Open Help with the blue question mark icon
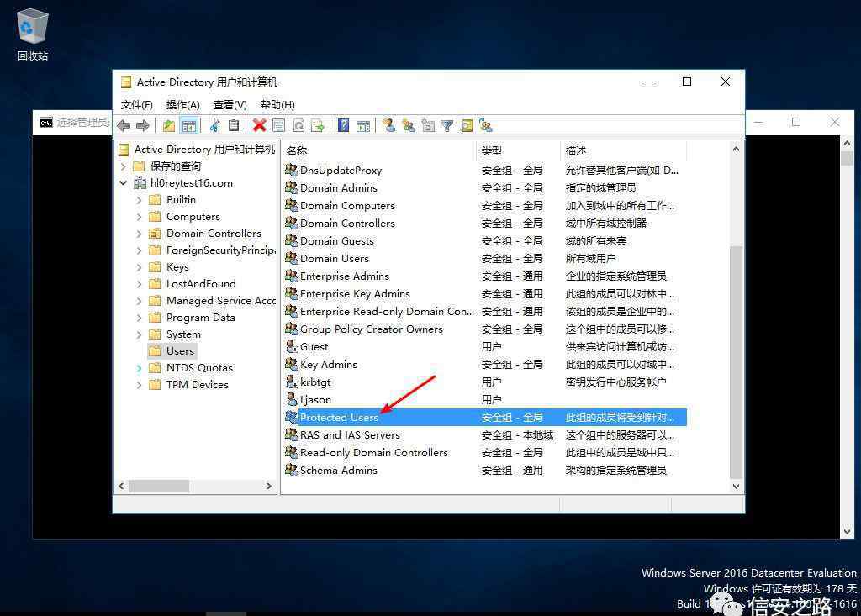This screenshot has height=616, width=861. [343, 126]
